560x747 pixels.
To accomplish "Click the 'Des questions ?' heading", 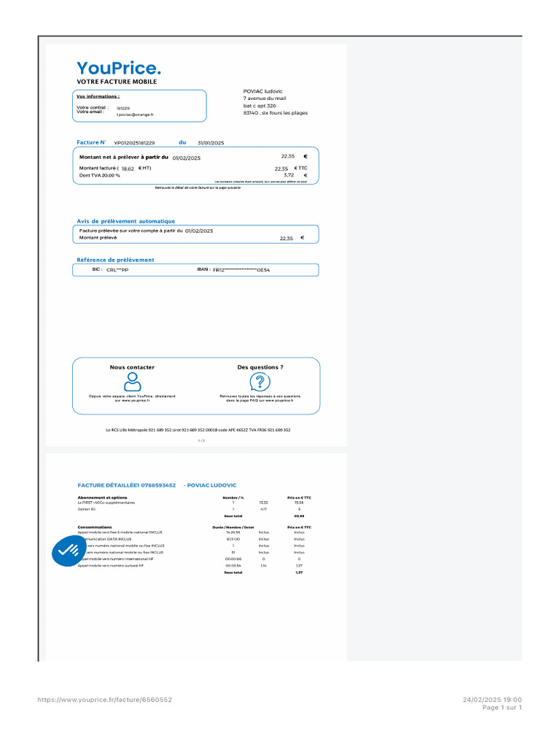I will (x=260, y=368).
